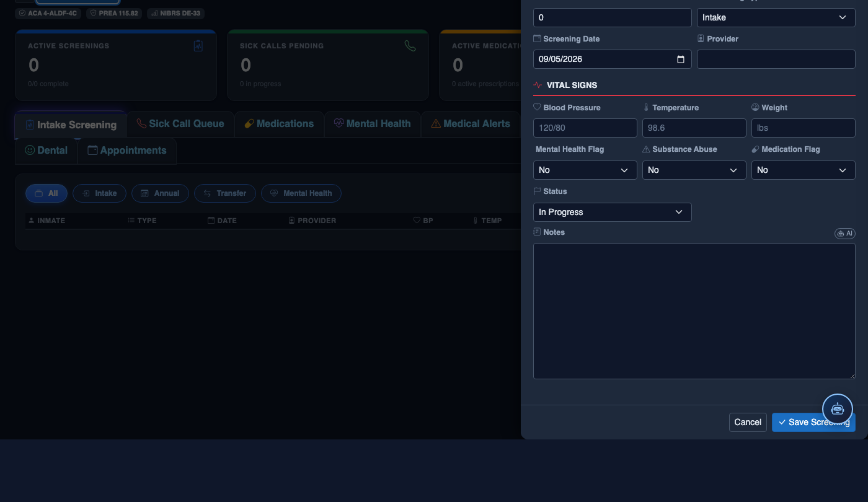The image size is (868, 502).
Task: Click the clipboard icon on Active Screenings card
Action: (198, 46)
